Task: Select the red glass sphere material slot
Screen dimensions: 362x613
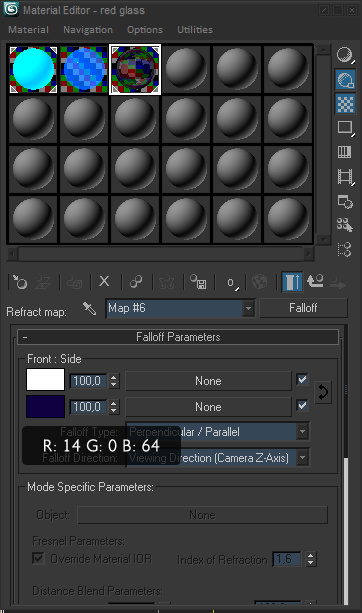Action: pyautogui.click(x=135, y=70)
